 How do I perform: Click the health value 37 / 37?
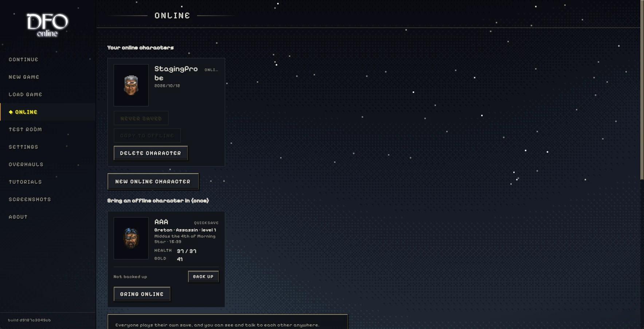coord(186,251)
